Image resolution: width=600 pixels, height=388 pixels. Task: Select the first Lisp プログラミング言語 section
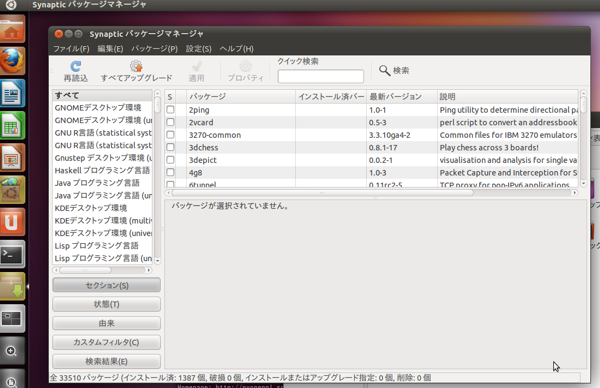pyautogui.click(x=102, y=246)
